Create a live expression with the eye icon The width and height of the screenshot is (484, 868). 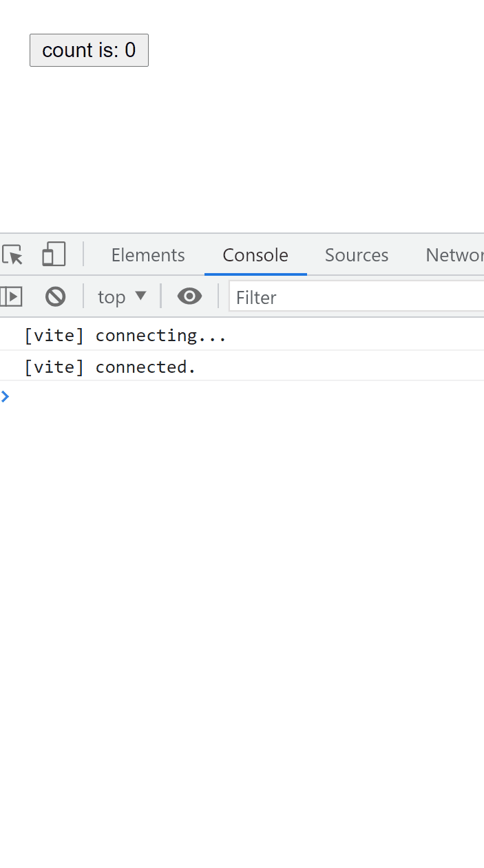tap(189, 296)
